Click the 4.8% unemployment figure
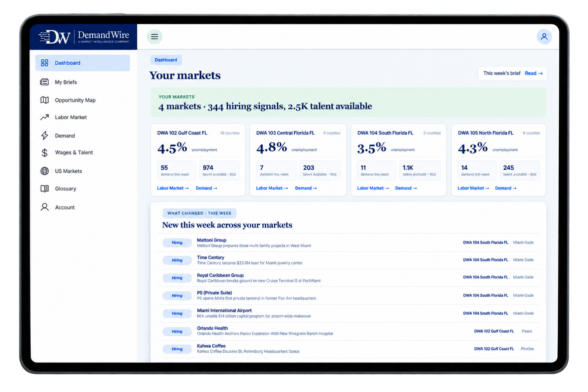Image resolution: width=588 pixels, height=392 pixels. [271, 147]
